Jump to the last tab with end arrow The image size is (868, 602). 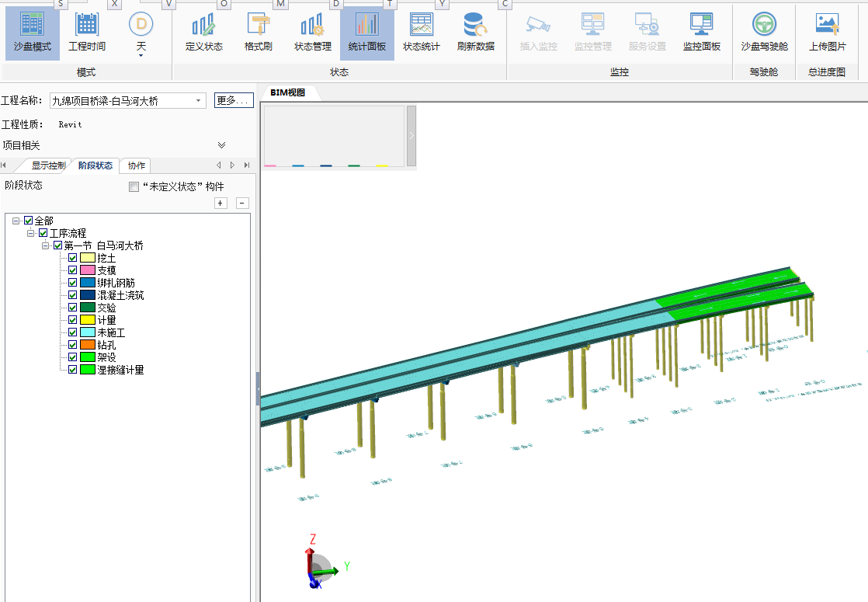pos(247,165)
